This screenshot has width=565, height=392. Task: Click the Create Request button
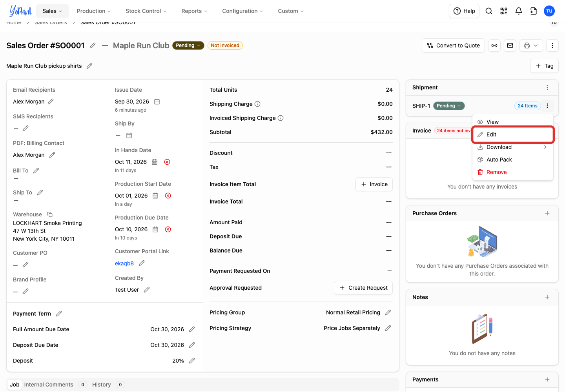363,288
